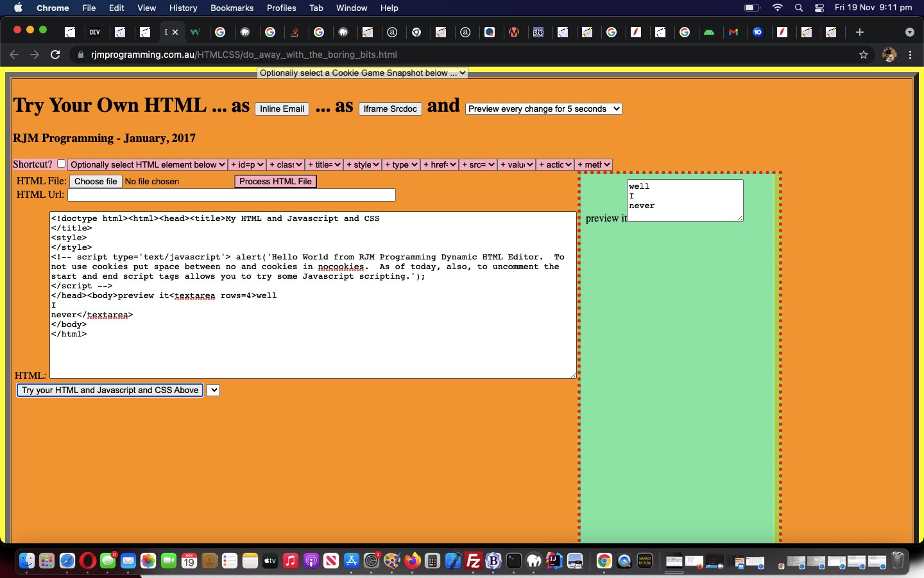Screen dimensions: 924x578
Task: Open Opera browser from the Dock
Action: pos(88,561)
